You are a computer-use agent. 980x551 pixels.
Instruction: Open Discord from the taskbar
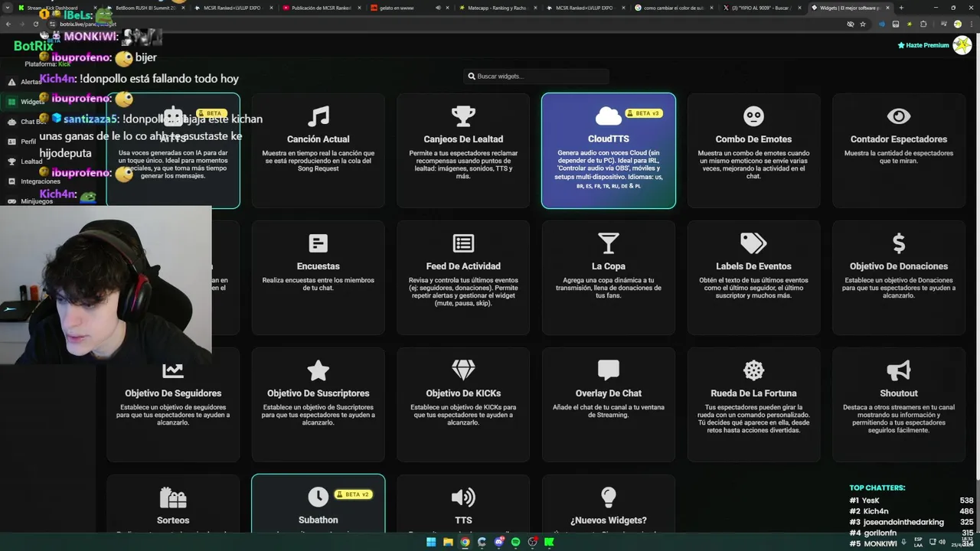pyautogui.click(x=498, y=542)
